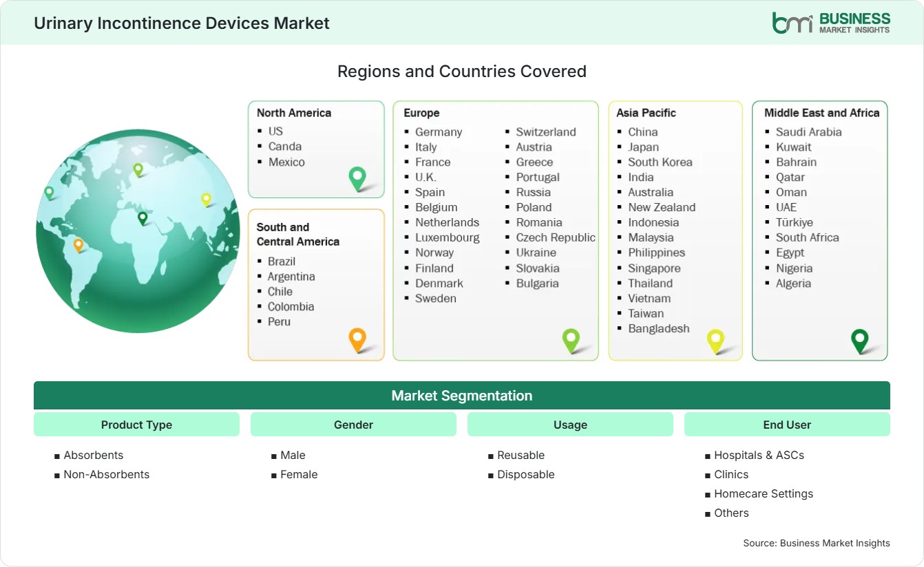Click the lime pin over Europe on the globe

[x=138, y=169]
